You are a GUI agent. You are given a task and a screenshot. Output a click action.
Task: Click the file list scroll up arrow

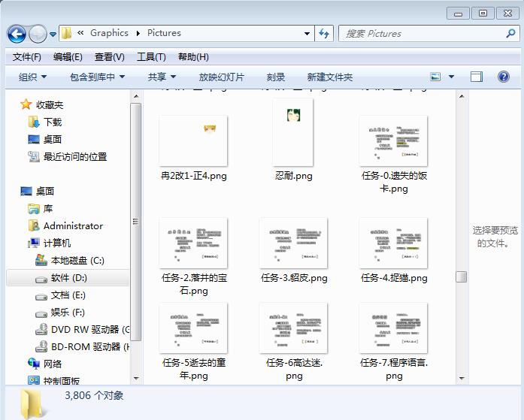coord(462,96)
